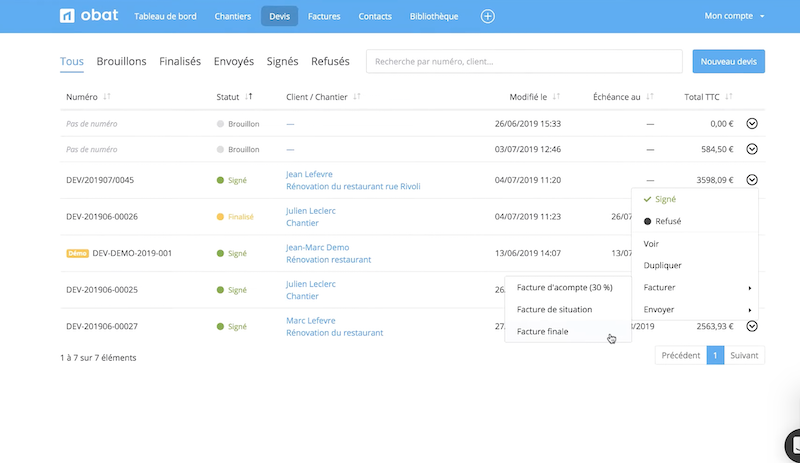Click quote number DEV-201906-00027
The height and width of the screenshot is (463, 800).
102,326
